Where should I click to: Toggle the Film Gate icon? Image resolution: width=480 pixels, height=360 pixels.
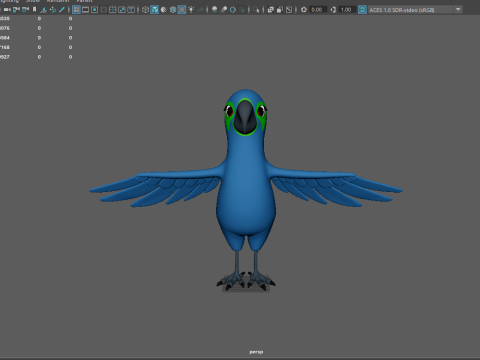[85, 10]
